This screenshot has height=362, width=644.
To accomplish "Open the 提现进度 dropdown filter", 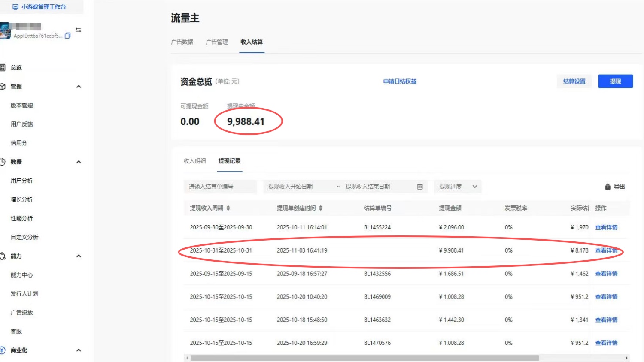I will pyautogui.click(x=458, y=187).
